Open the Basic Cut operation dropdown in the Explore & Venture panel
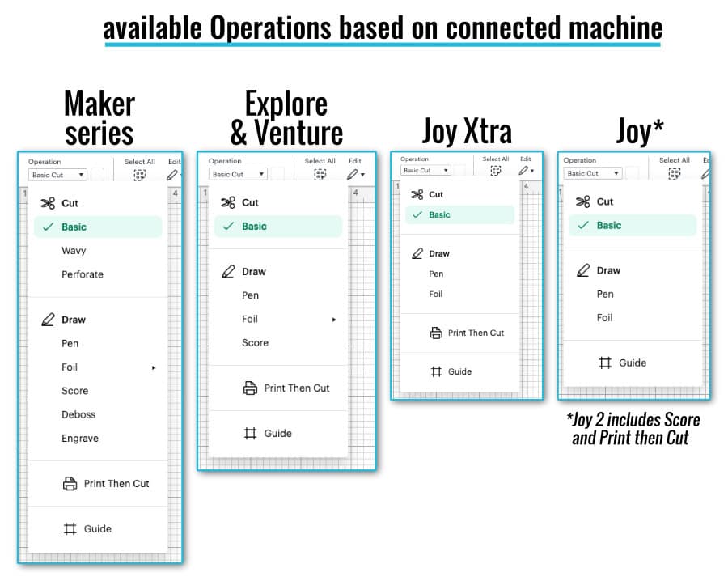 pyautogui.click(x=238, y=174)
